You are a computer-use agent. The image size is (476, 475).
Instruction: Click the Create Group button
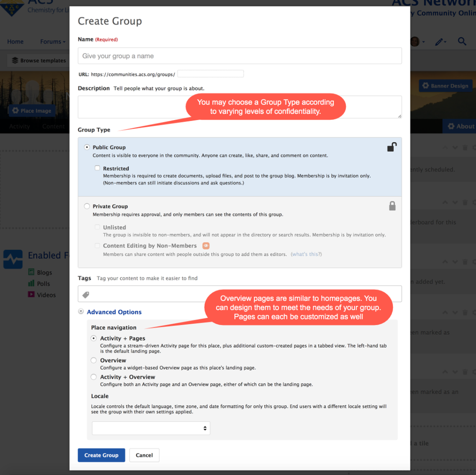[x=101, y=455]
